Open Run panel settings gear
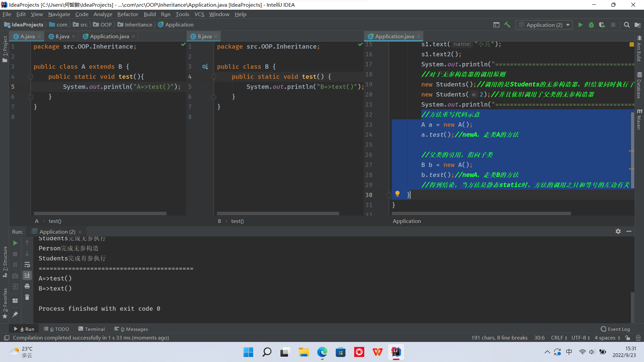Viewport: 644px width, 362px height. click(x=618, y=231)
